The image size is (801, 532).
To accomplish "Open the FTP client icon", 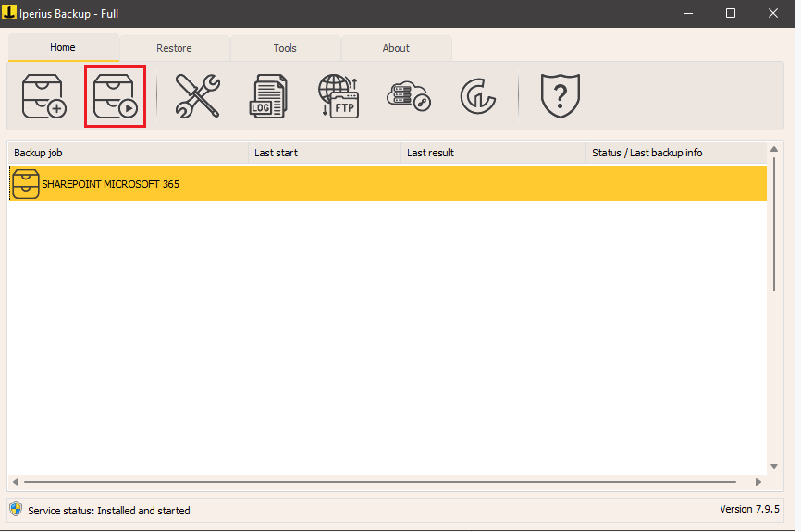I will [x=339, y=96].
